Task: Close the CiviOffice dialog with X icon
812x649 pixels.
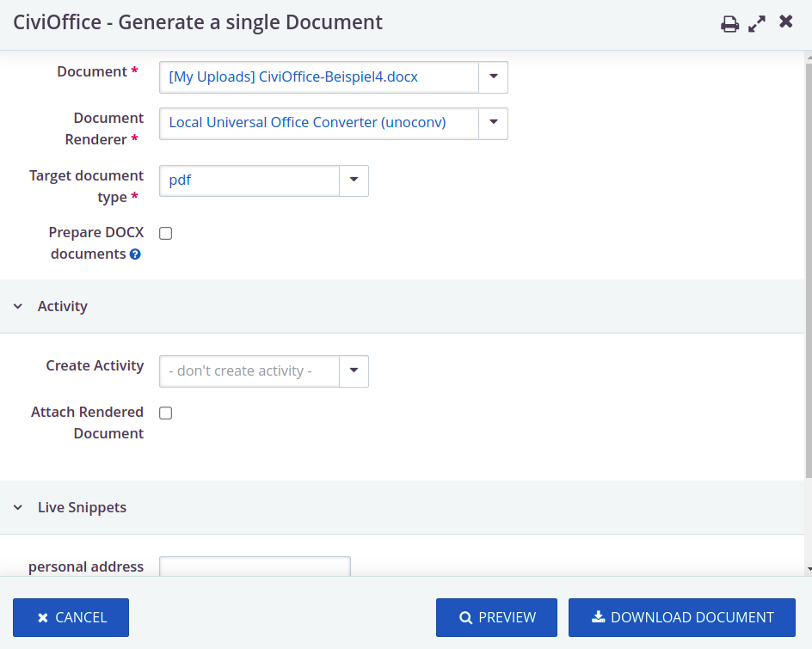Action: click(785, 21)
